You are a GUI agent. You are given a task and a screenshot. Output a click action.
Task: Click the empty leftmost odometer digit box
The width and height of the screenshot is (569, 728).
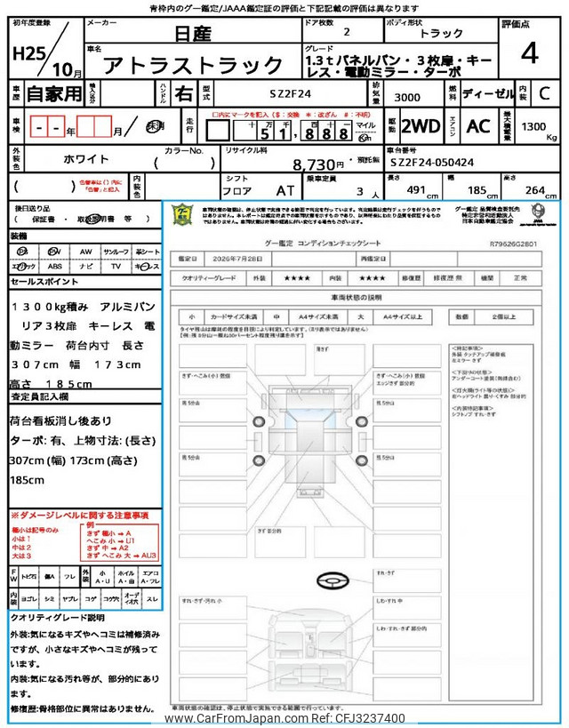click(218, 131)
